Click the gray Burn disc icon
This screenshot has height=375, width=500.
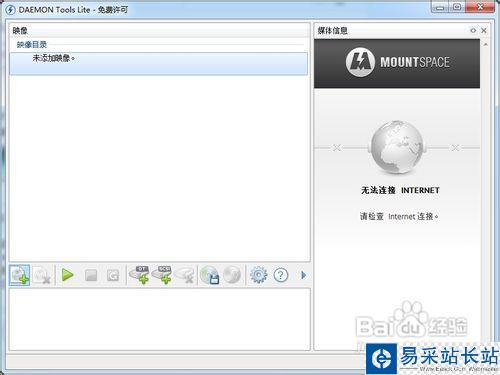point(232,275)
